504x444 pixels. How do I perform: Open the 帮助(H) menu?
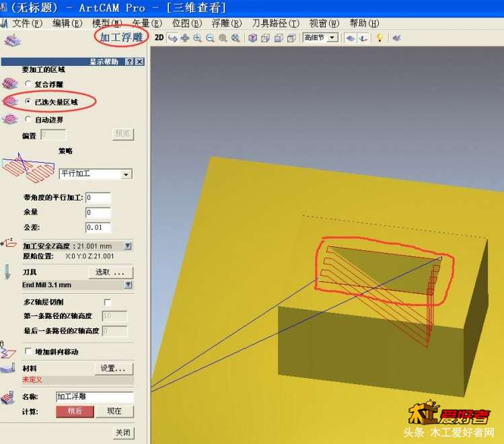click(364, 24)
